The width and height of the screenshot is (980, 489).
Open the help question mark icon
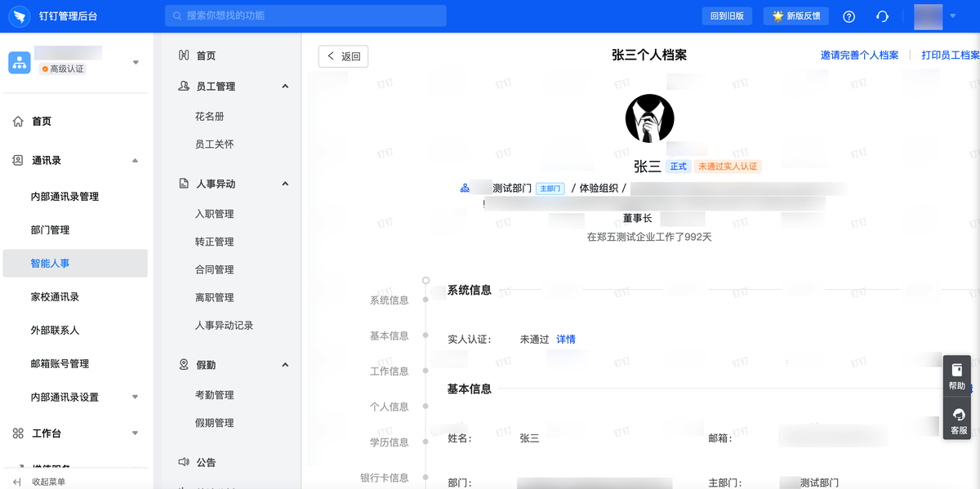849,16
